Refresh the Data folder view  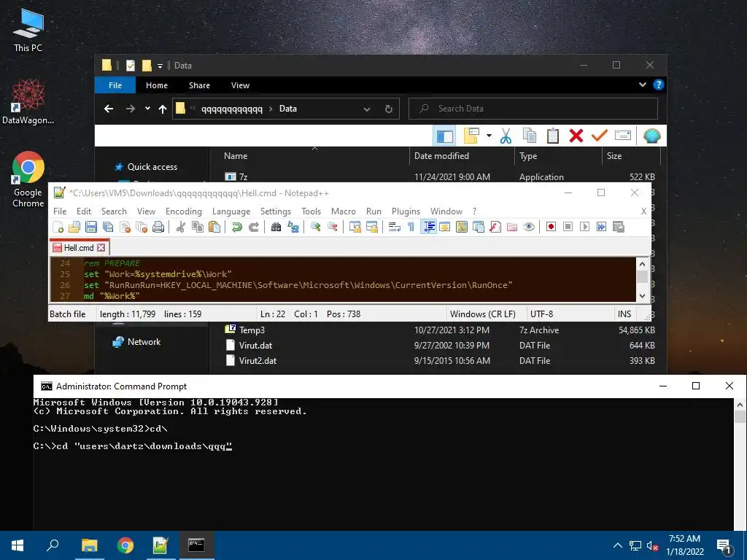pyautogui.click(x=389, y=109)
